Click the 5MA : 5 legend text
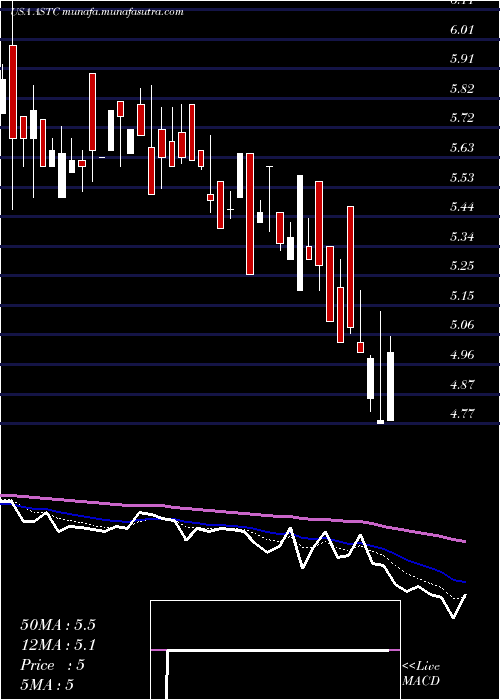 coord(47,685)
